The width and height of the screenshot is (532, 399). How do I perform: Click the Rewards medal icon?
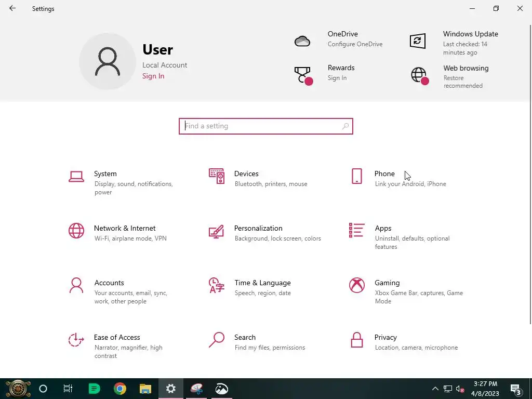tap(303, 75)
